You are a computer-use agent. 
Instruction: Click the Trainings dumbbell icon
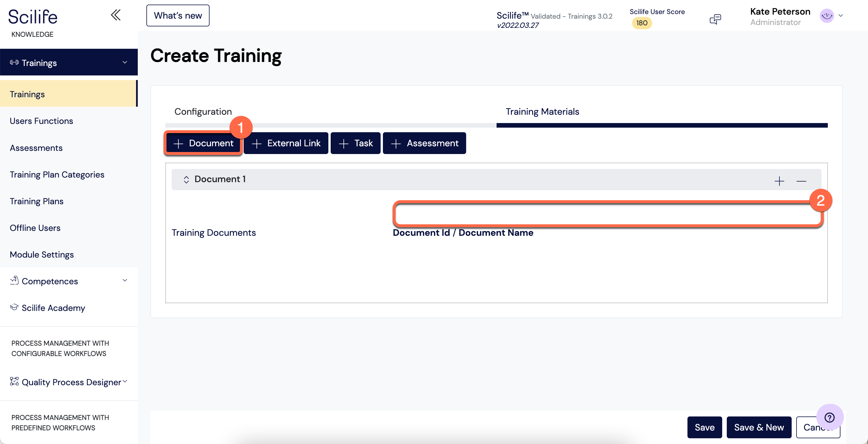tap(14, 62)
